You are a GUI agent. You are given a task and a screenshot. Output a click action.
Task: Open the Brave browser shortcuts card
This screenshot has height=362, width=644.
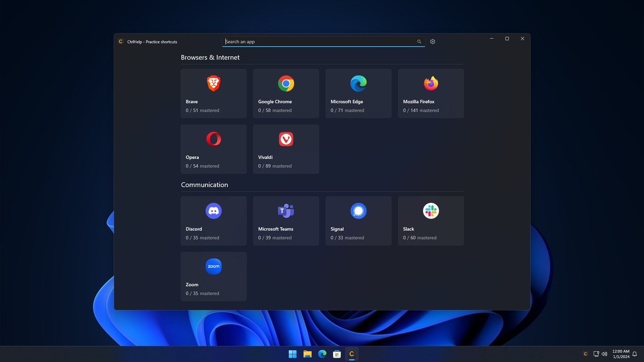click(213, 94)
